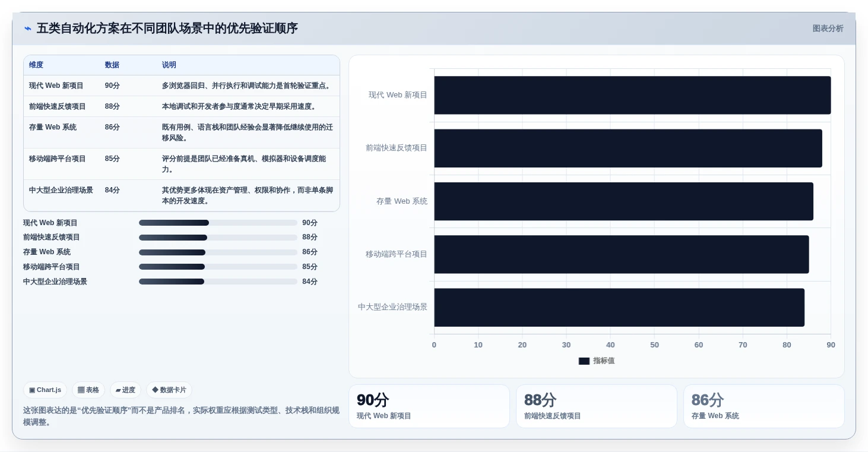The width and height of the screenshot is (868, 452).
Task: Click description starting 其优势更多体现
Action: click(x=248, y=195)
